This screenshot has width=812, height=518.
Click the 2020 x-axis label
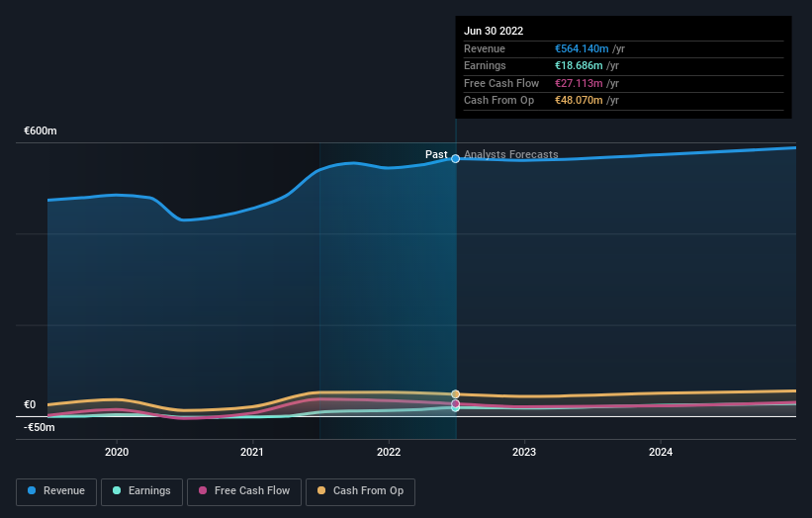click(x=117, y=452)
